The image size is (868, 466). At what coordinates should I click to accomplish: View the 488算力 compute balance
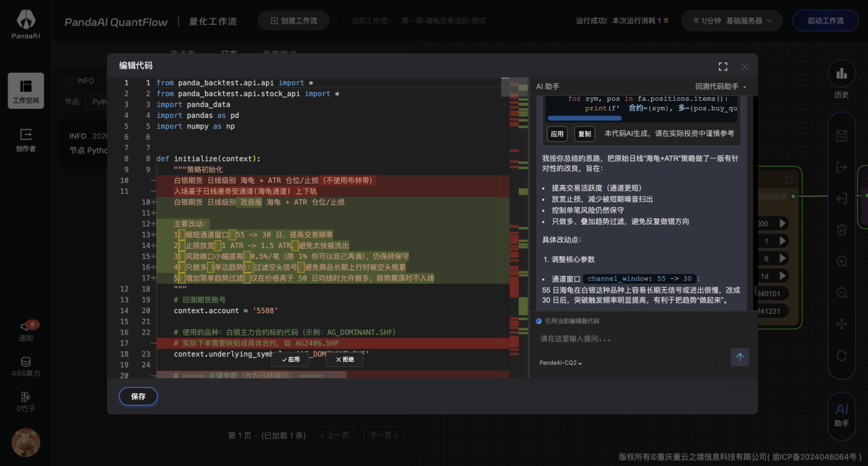(26, 367)
